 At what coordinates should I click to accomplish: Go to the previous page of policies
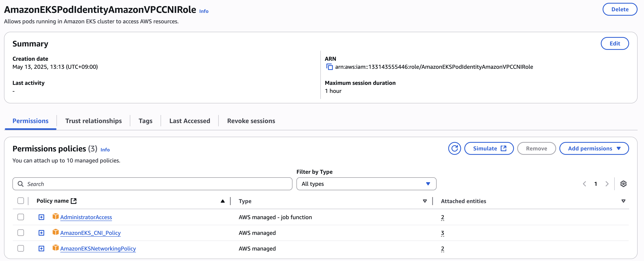click(584, 184)
